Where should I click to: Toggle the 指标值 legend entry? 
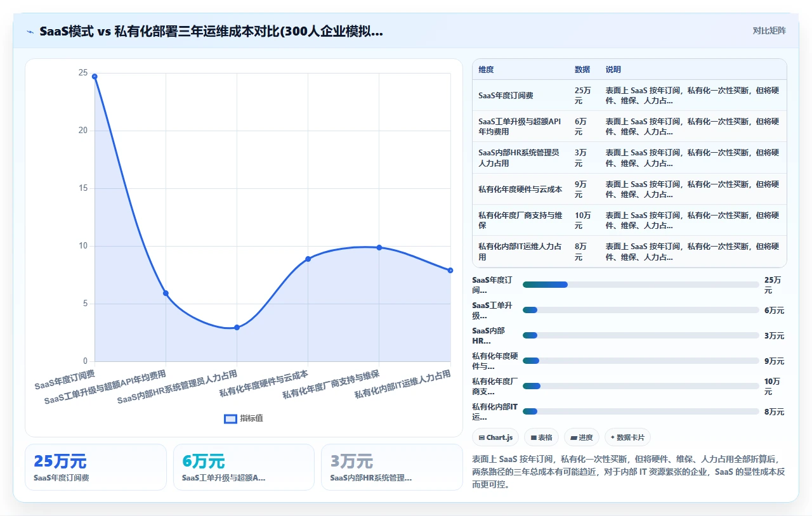244,418
